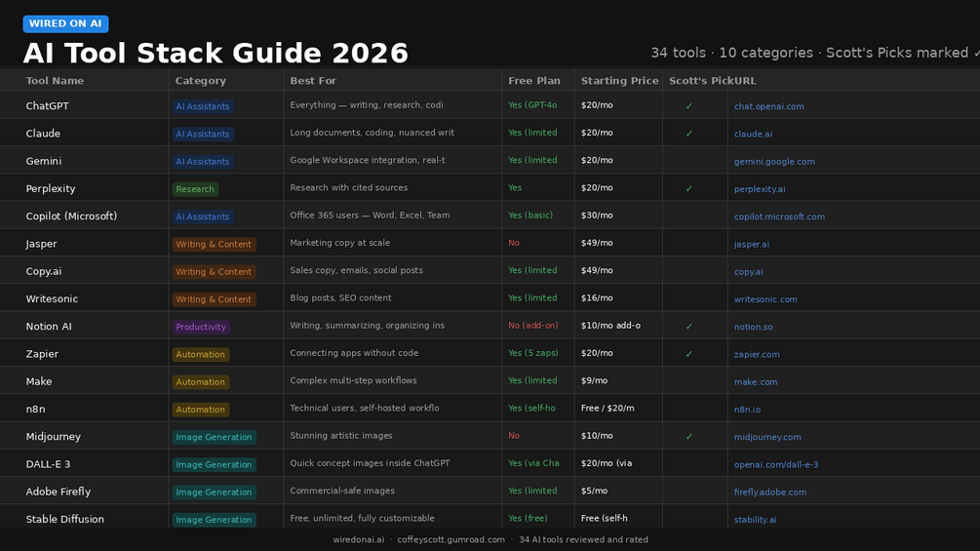
Task: Click Yes (5 zaps) in Zapier row
Action: coord(533,352)
